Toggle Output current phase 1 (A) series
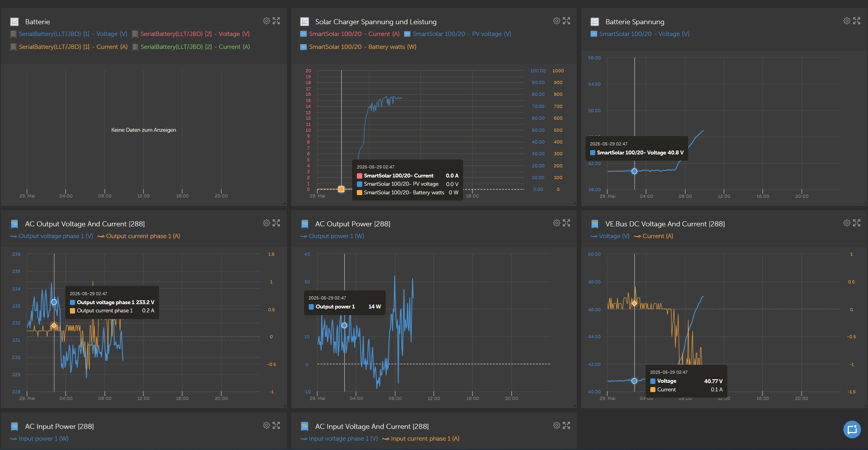Screen dimensions: 868x450 pyautogui.click(x=139, y=236)
